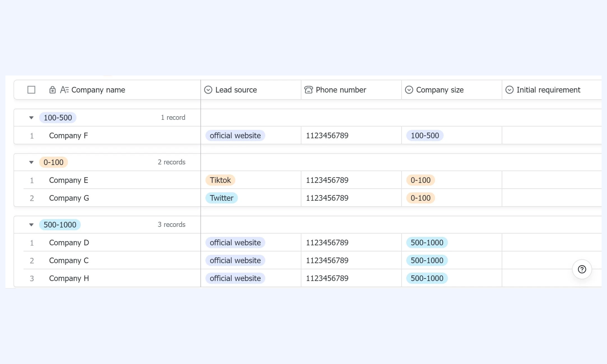Screen dimensions: 607x364
Task: Open the Company F record
Action: [68, 136]
